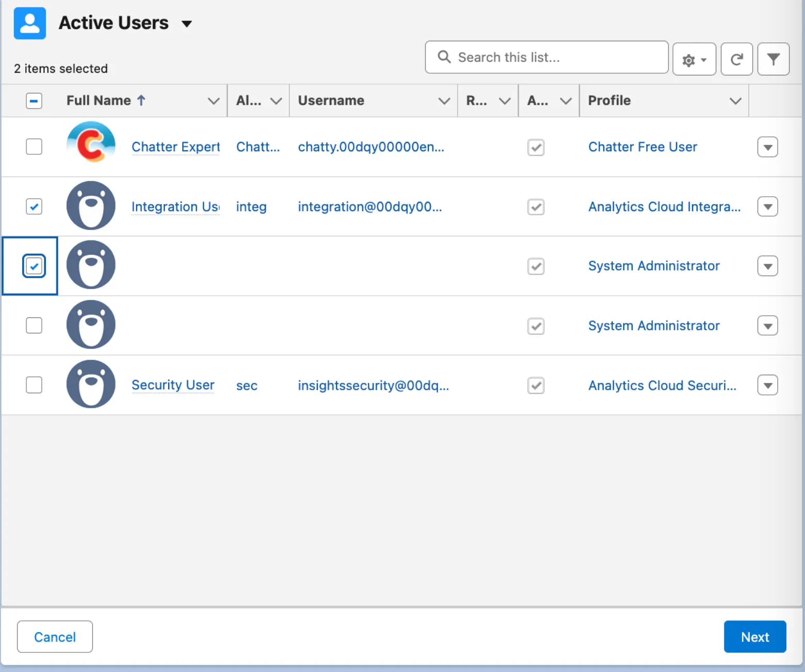805x672 pixels.
Task: Click the integration@00dqy00 username cell
Action: pyautogui.click(x=370, y=207)
